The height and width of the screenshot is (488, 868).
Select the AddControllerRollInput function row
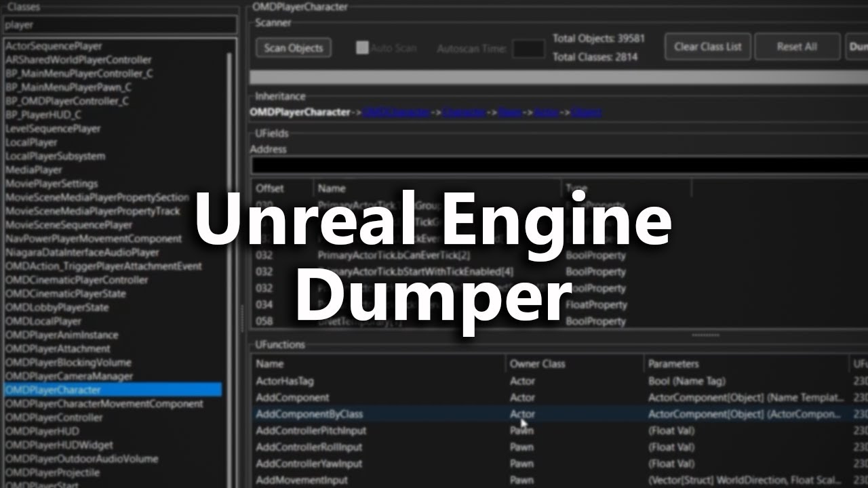click(559, 447)
